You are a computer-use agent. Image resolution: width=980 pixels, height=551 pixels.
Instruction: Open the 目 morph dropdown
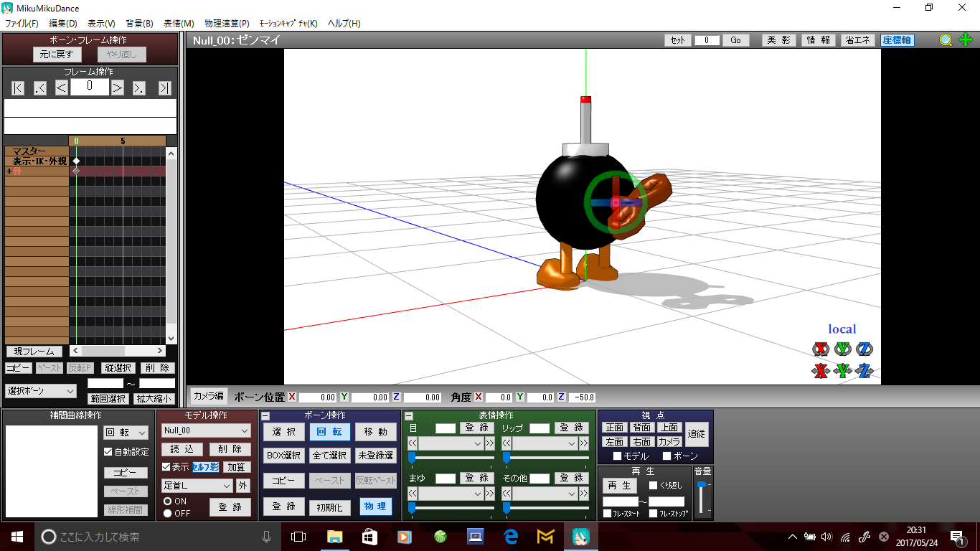coord(451,443)
